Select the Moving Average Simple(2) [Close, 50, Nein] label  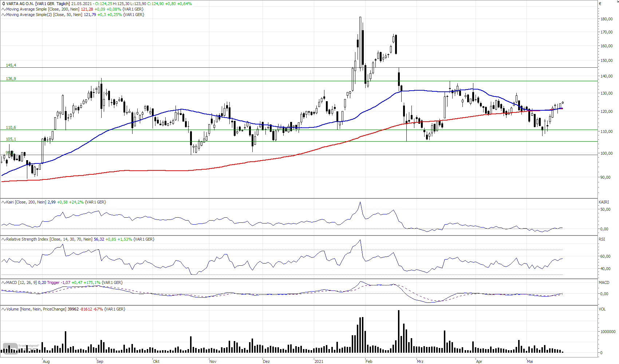[x=44, y=15]
